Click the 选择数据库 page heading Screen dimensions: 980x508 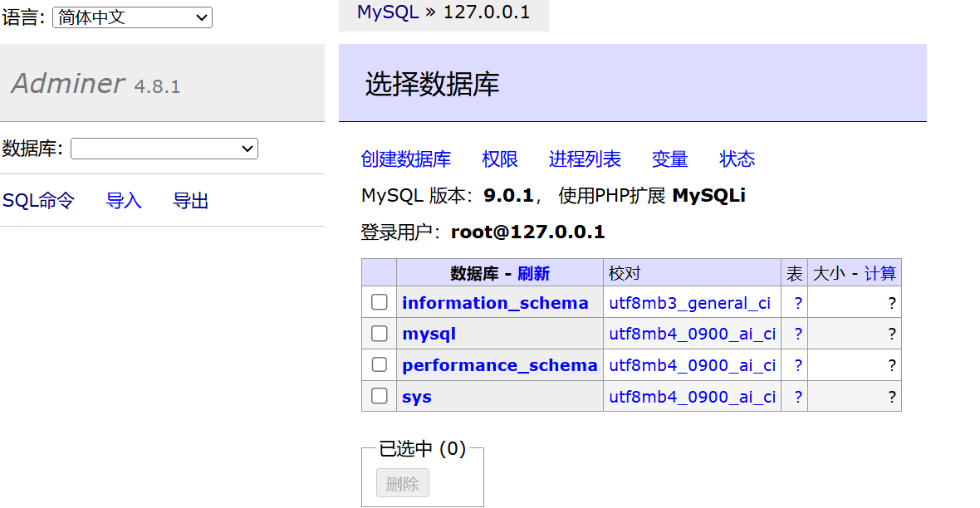(433, 84)
